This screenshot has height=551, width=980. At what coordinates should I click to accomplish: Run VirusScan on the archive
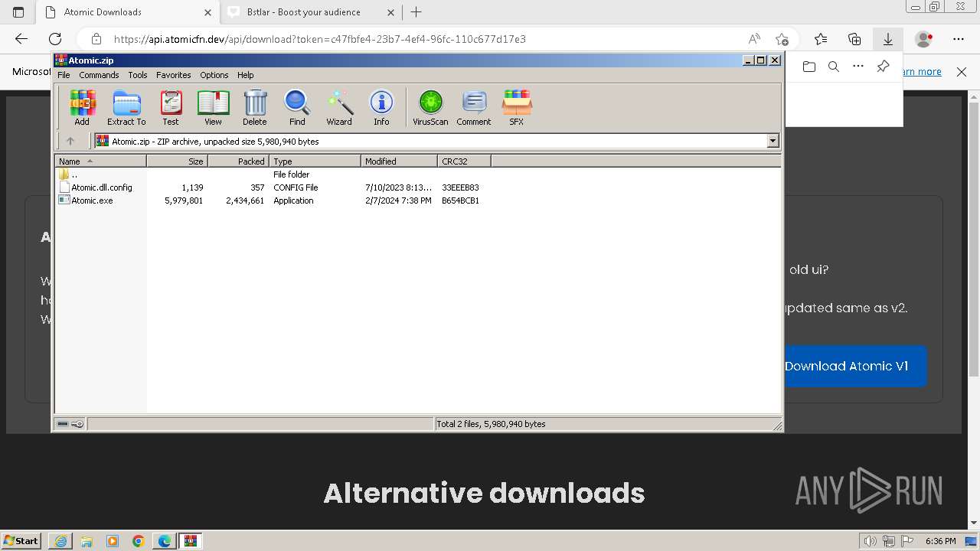(430, 107)
